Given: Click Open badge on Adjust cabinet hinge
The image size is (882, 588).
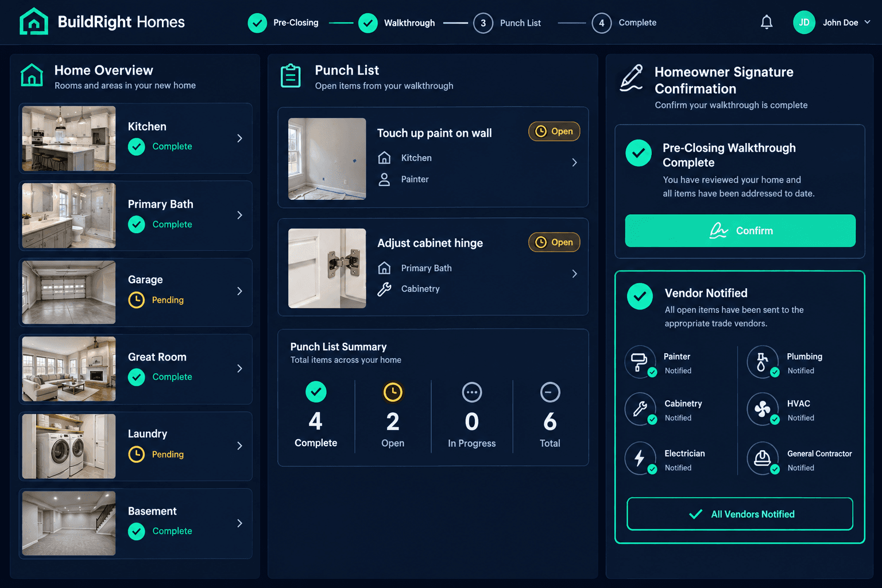Looking at the screenshot, I should (554, 242).
